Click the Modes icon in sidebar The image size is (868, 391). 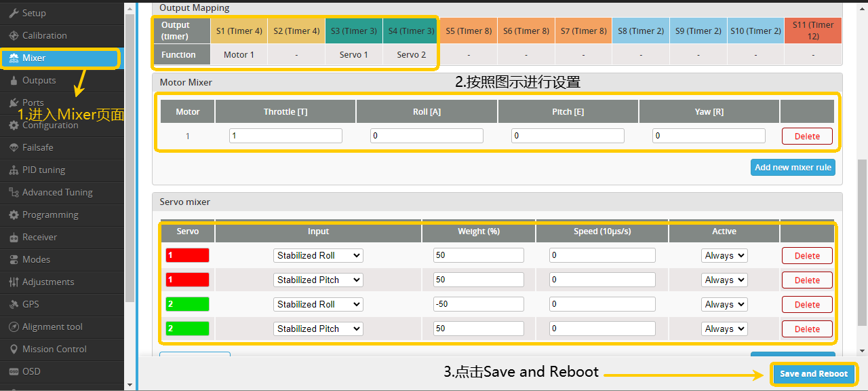tap(14, 259)
